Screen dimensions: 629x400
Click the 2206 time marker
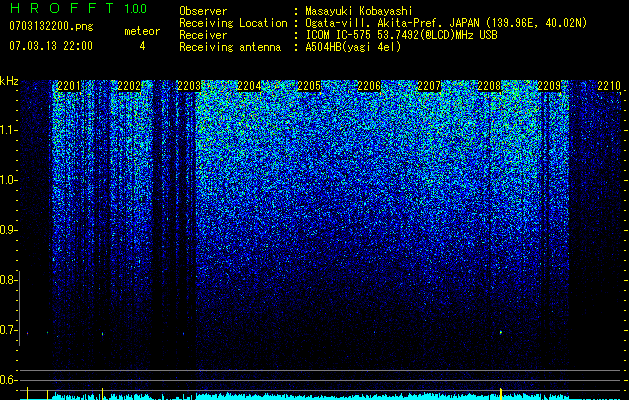pos(369,86)
